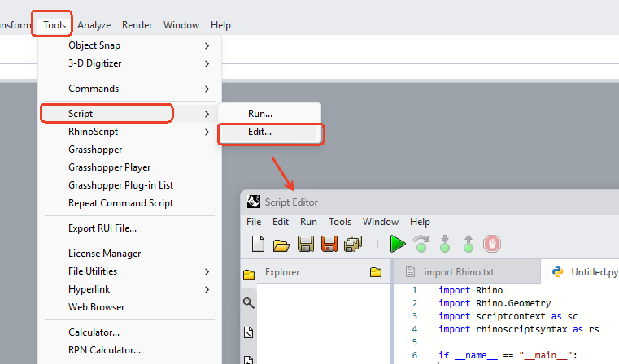
Task: Click the New file icon in Script Editor
Action: tap(258, 244)
